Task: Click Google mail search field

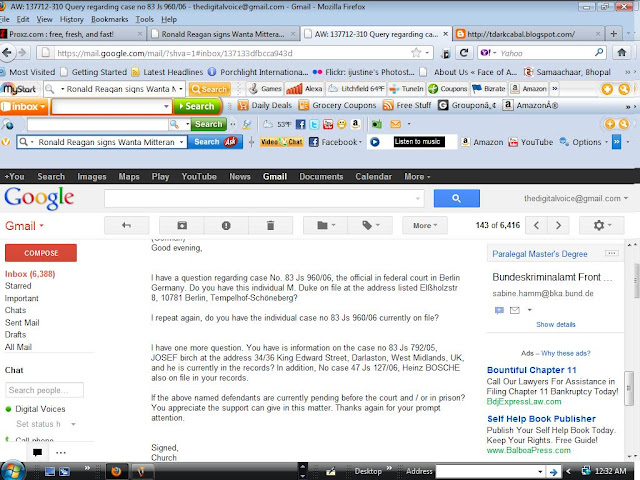Action: [x=264, y=198]
